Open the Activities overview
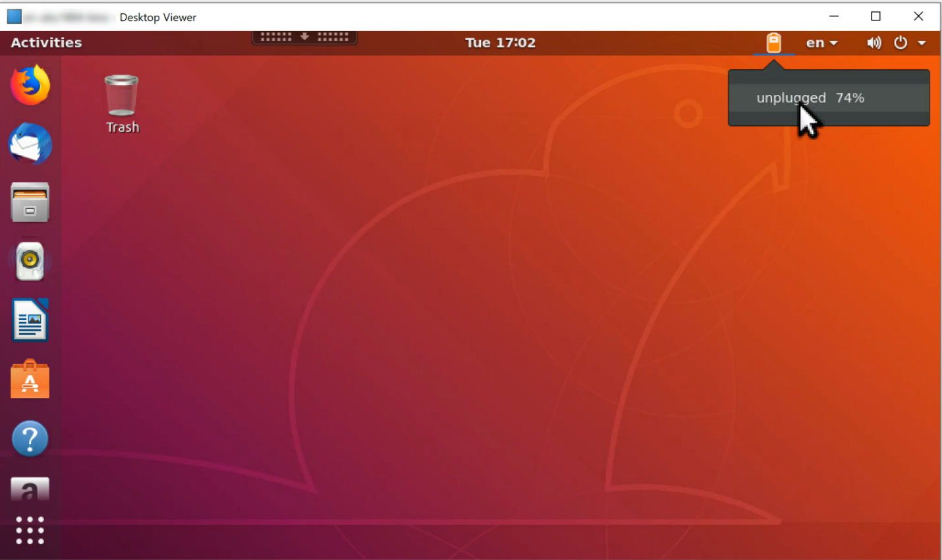 (46, 43)
